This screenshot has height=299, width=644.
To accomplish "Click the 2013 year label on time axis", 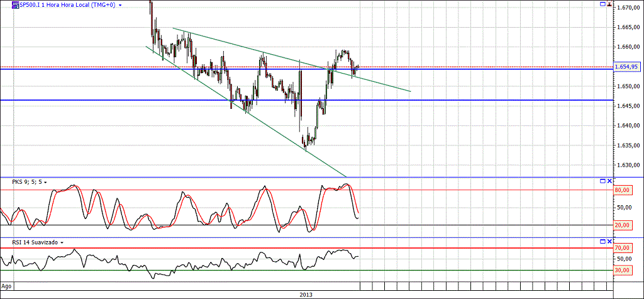I will [306, 295].
